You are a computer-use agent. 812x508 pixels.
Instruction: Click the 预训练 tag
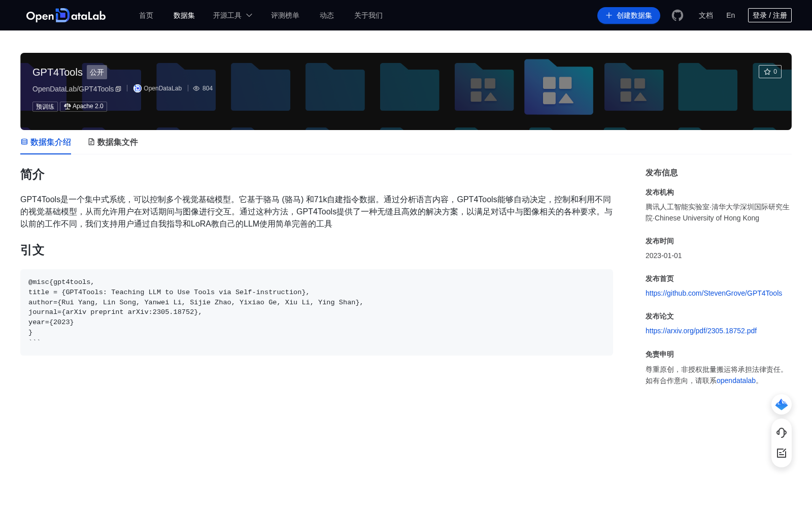tap(45, 107)
